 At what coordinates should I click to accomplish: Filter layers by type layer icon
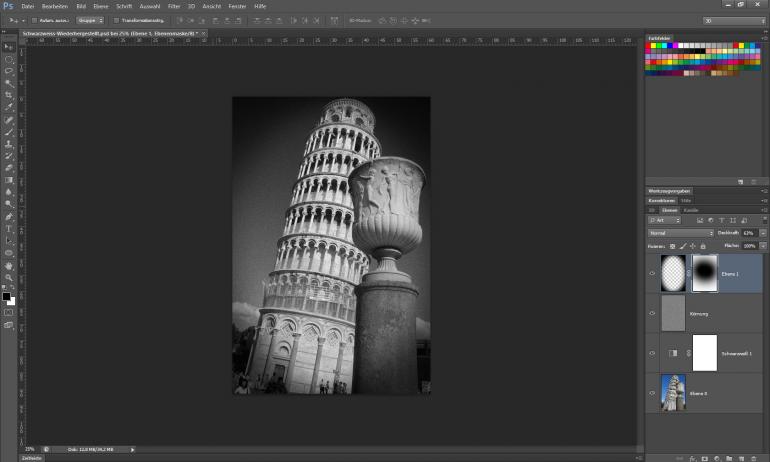(x=721, y=220)
